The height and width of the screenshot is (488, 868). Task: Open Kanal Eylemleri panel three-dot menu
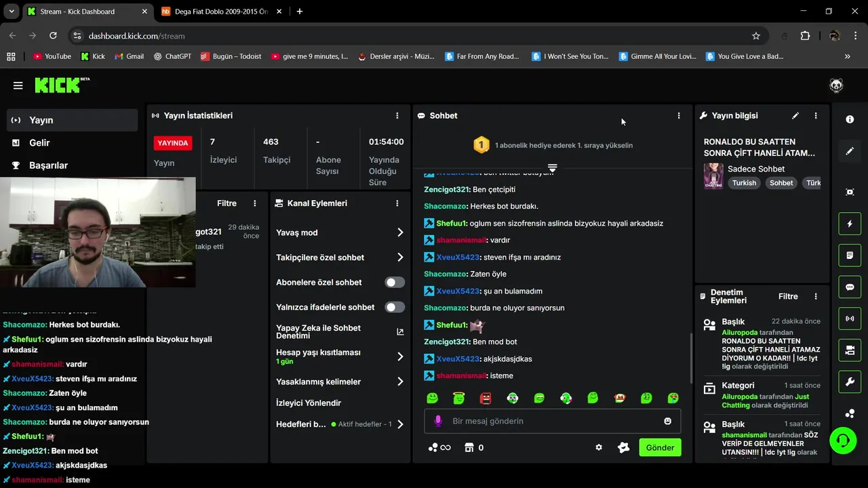397,203
